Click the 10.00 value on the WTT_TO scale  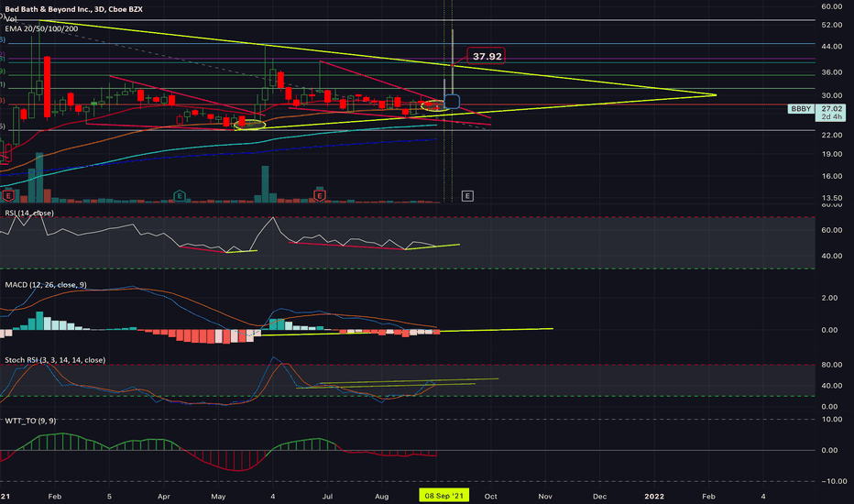click(832, 420)
